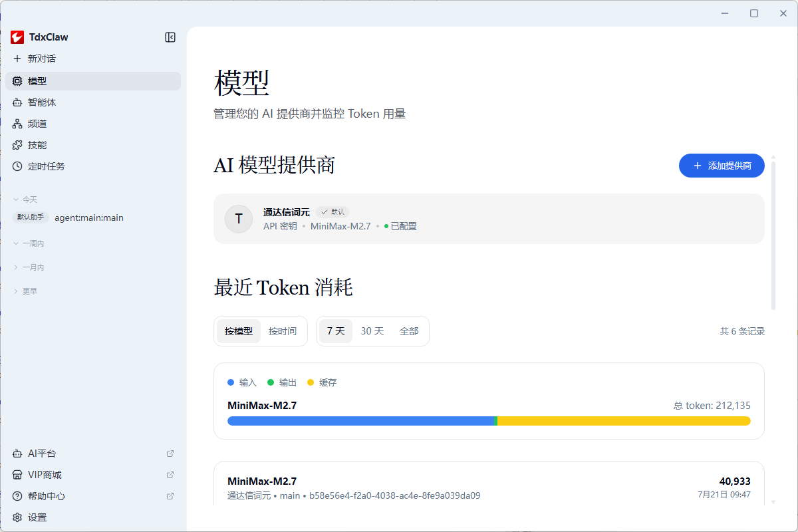This screenshot has width=798, height=532.
Task: Open the 通达信词元 provider card
Action: [489, 219]
